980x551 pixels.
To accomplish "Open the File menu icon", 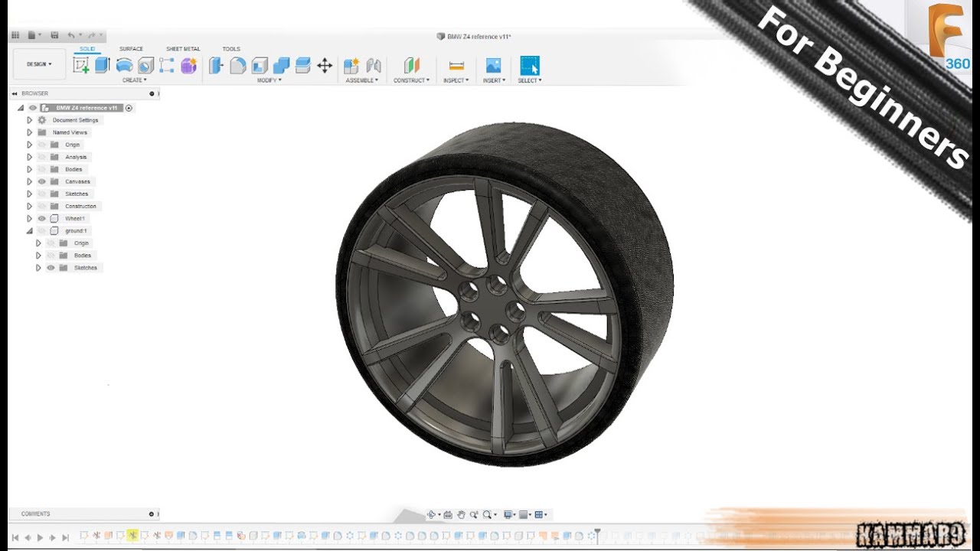I will tap(34, 35).
